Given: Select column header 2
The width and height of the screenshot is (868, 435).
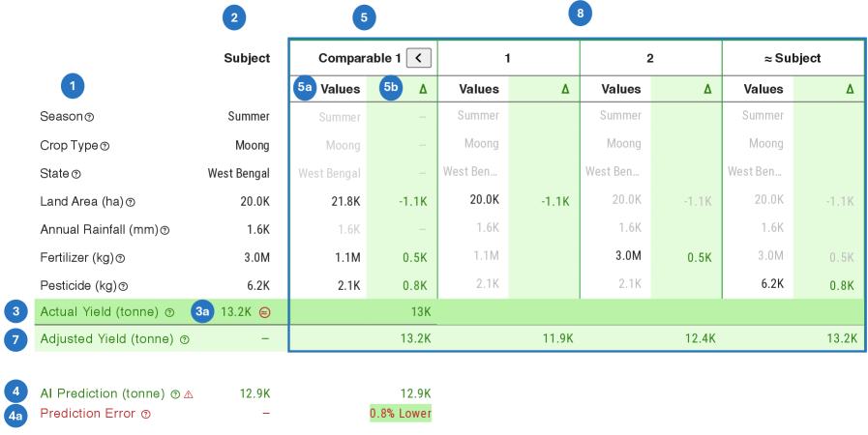Looking at the screenshot, I should tap(650, 58).
